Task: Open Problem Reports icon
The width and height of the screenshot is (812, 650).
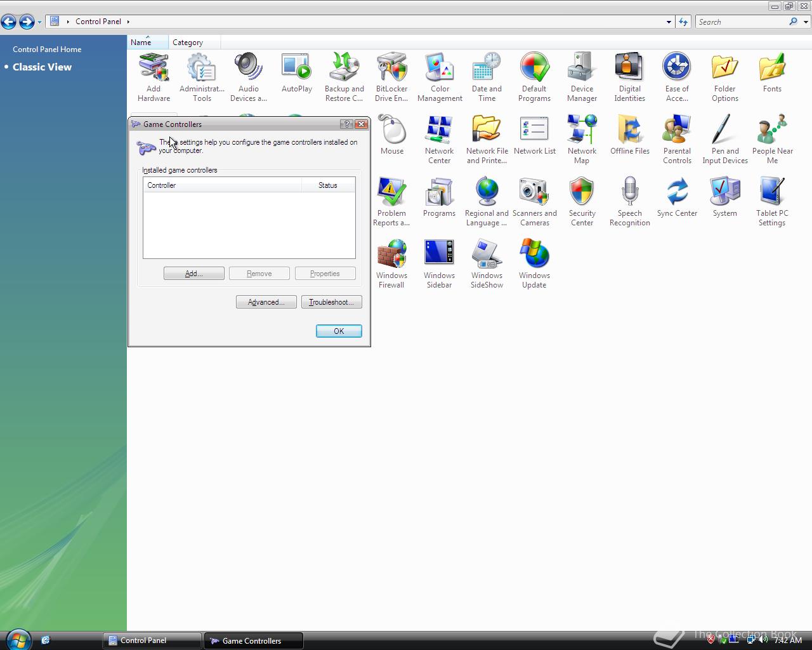Action: tap(391, 202)
